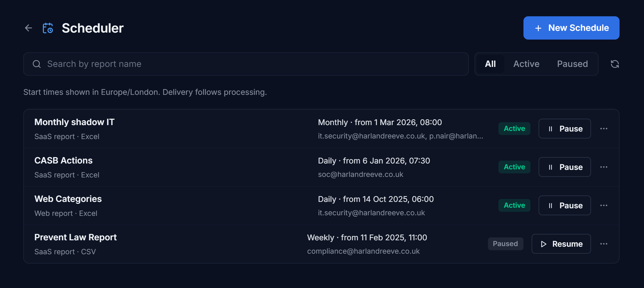Viewport: 644px width, 288px height.
Task: Open more options for Prevent Law Report
Action: pyautogui.click(x=604, y=244)
